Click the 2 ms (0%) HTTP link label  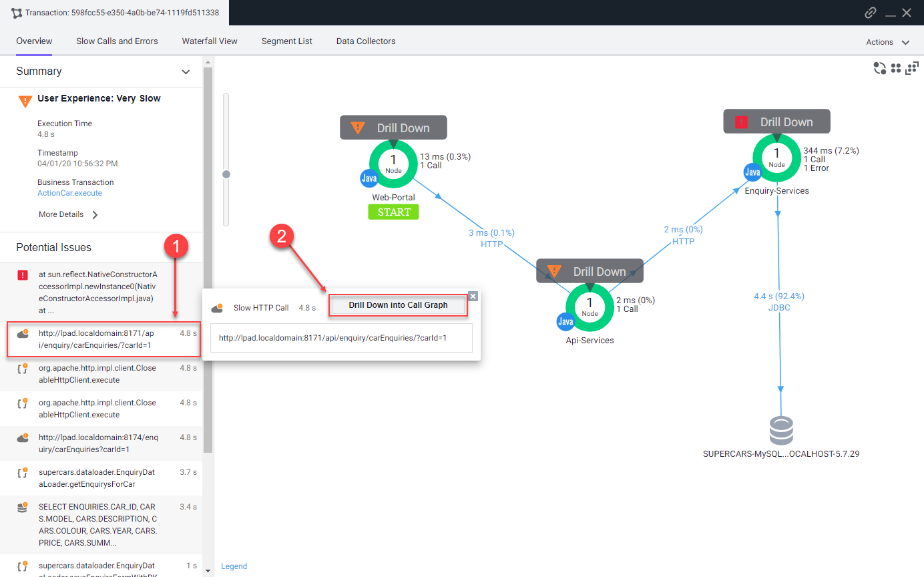point(683,235)
